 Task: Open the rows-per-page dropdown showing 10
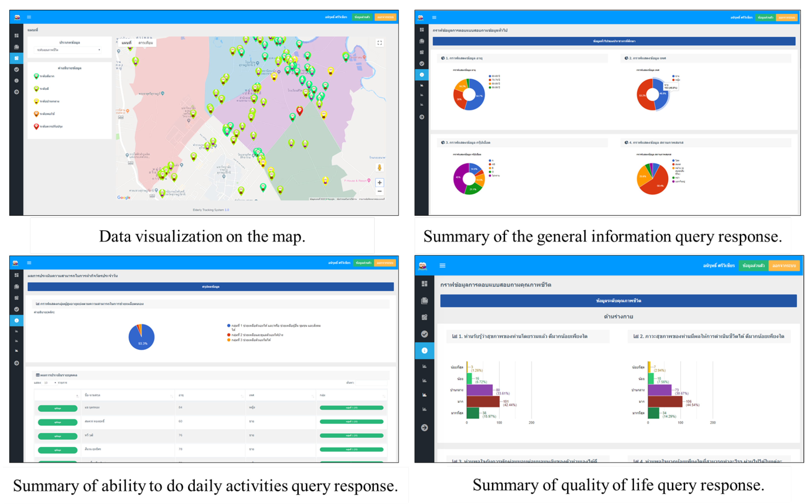50,383
